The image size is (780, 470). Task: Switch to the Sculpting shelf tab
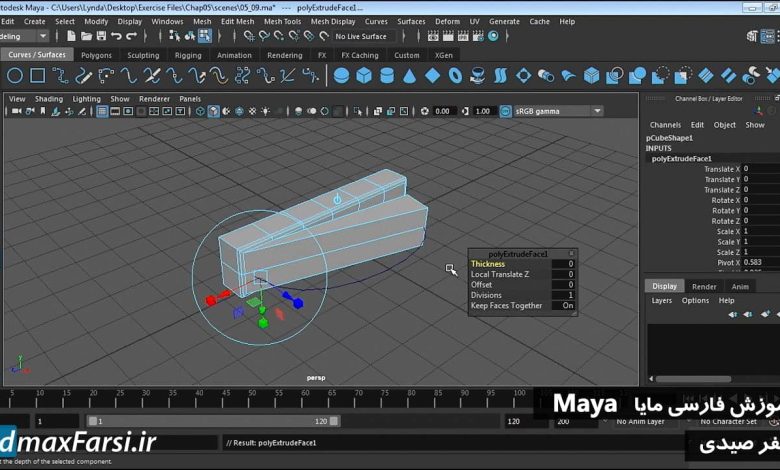point(143,56)
